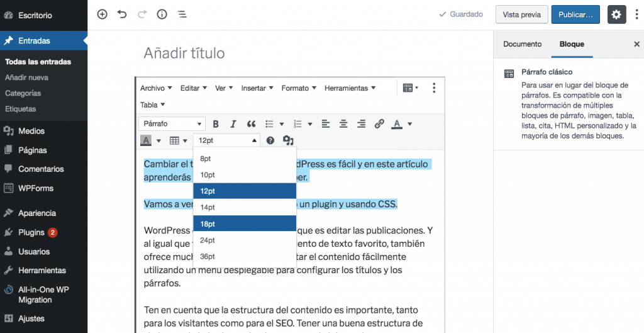Insert or edit link
Viewport: 644px width, 333px height.
point(379,124)
